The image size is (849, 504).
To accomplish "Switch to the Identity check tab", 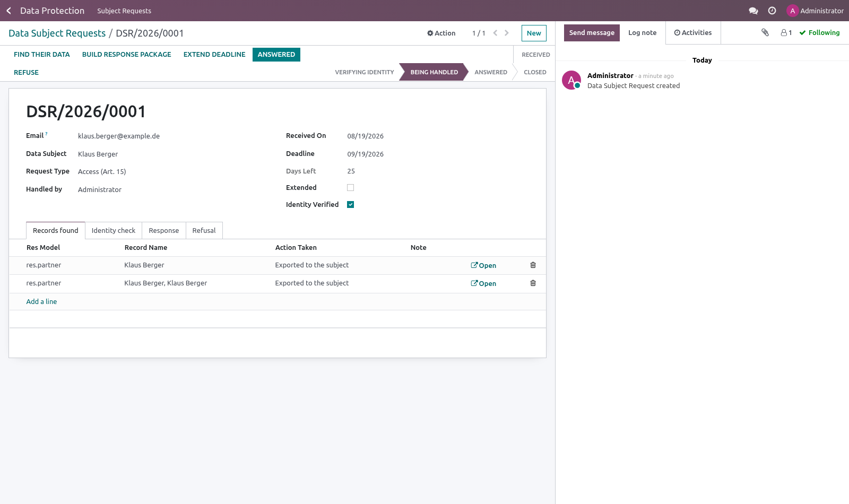I will click(x=114, y=231).
